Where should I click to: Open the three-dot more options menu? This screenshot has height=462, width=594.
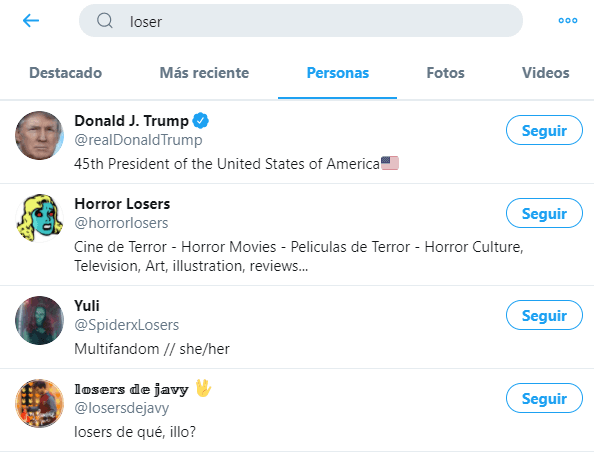[x=568, y=20]
